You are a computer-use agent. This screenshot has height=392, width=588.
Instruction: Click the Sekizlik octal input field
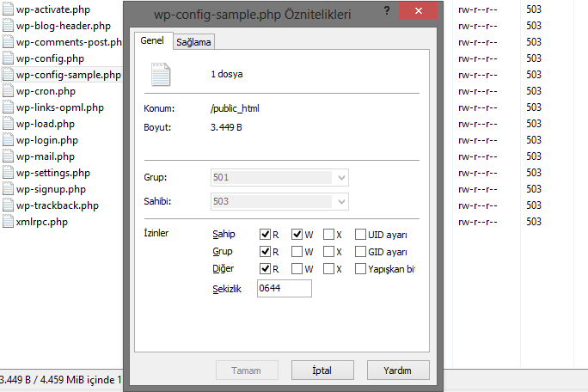(x=283, y=289)
